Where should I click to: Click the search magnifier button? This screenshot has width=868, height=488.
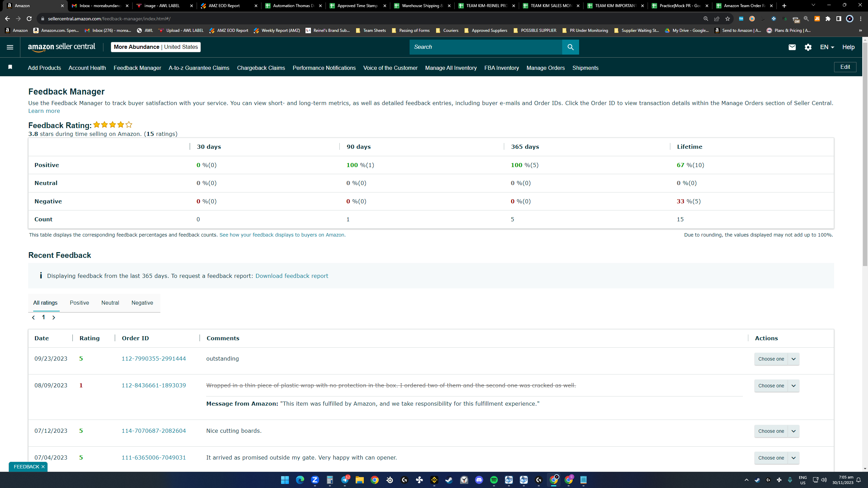click(570, 47)
